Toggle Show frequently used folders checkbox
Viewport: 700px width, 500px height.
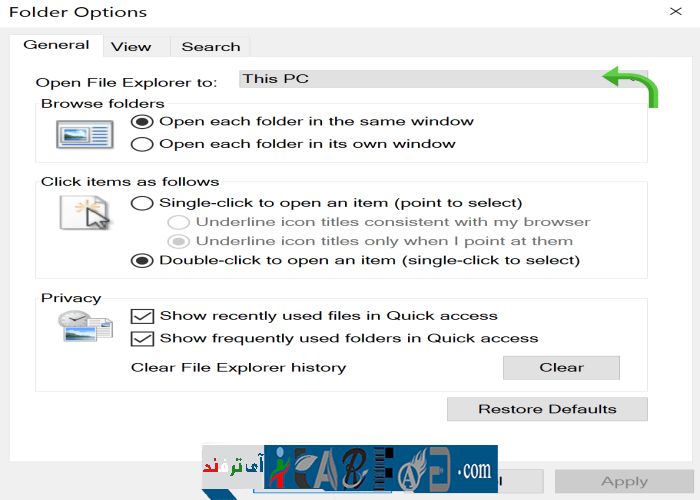[143, 338]
